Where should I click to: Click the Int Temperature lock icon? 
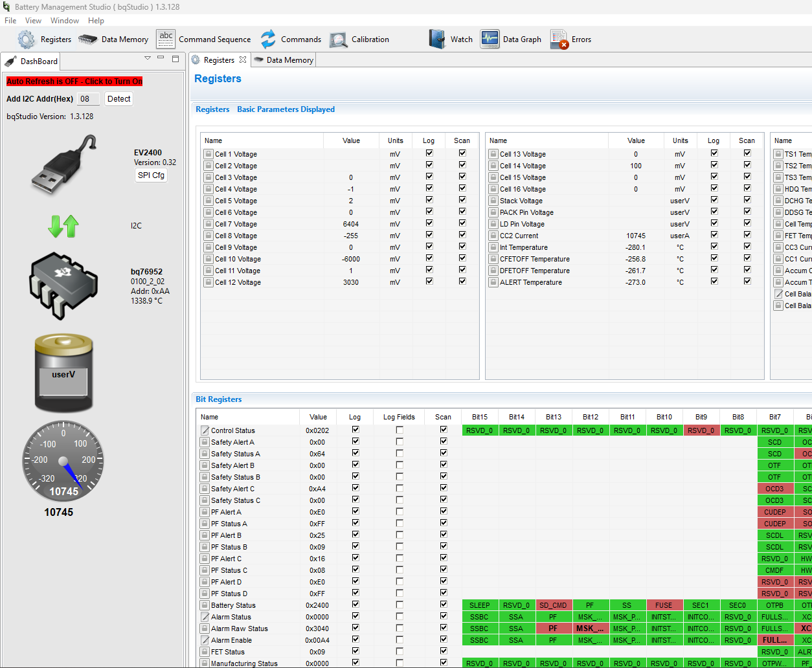493,247
